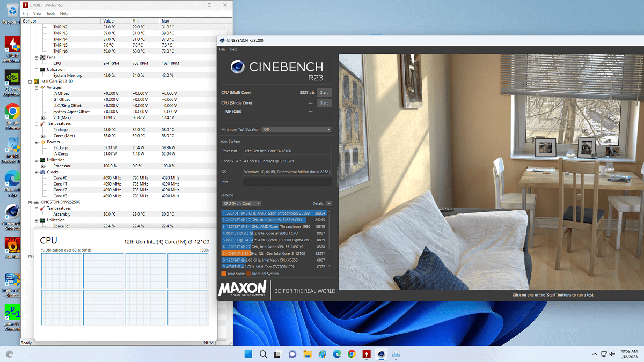This screenshot has width=644, height=362.
Task: Open taskbar Search
Action: coord(263,354)
